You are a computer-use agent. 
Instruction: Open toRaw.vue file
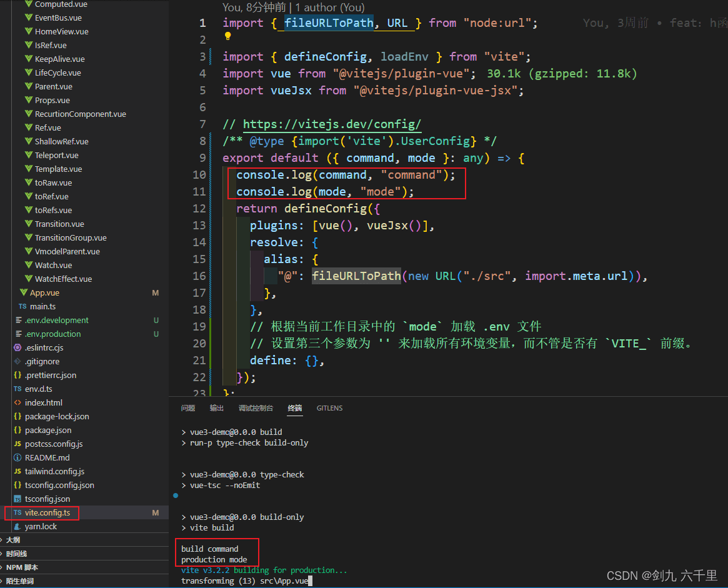point(53,183)
